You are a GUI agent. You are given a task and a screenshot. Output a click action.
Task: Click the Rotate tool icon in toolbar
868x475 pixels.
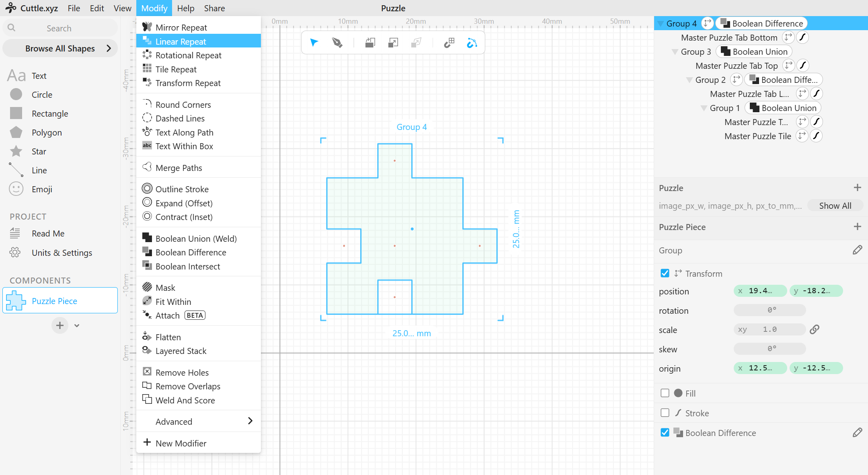370,42
